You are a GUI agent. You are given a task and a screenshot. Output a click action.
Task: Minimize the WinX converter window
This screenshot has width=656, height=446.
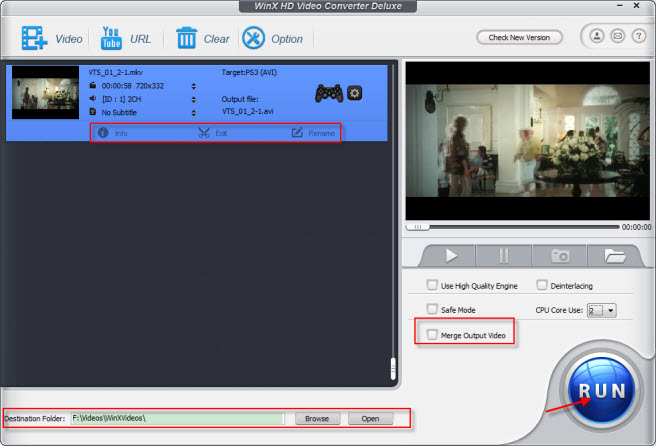click(620, 5)
